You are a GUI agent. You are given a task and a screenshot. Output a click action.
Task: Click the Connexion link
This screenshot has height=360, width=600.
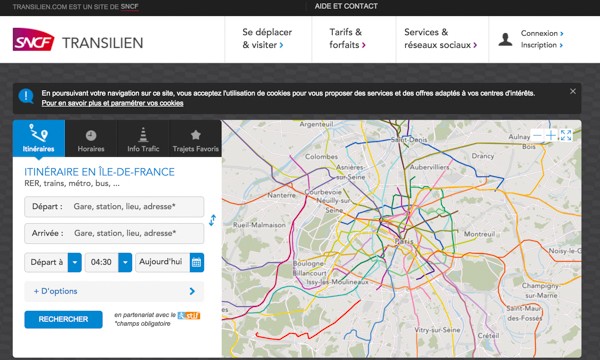coord(542,33)
